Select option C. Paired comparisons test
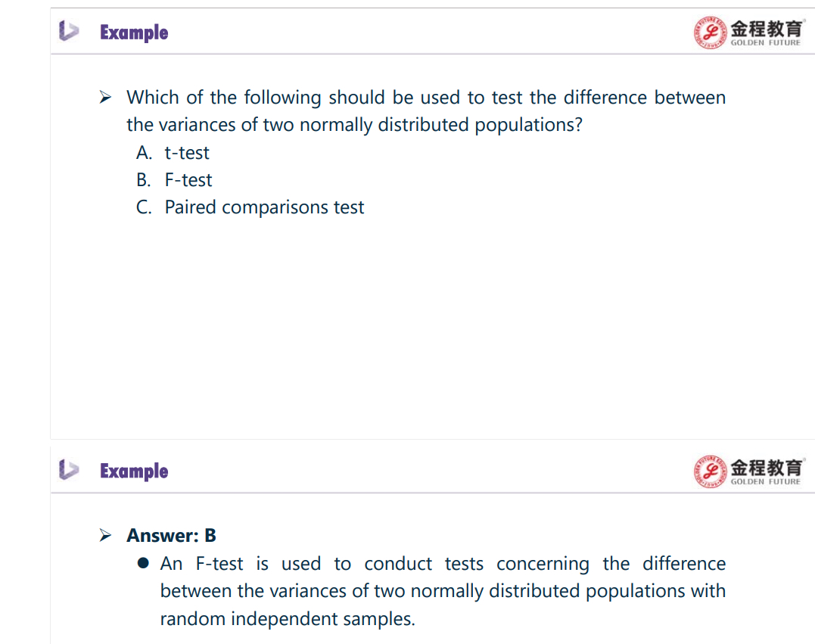Screen dimensions: 815x644 (250, 207)
